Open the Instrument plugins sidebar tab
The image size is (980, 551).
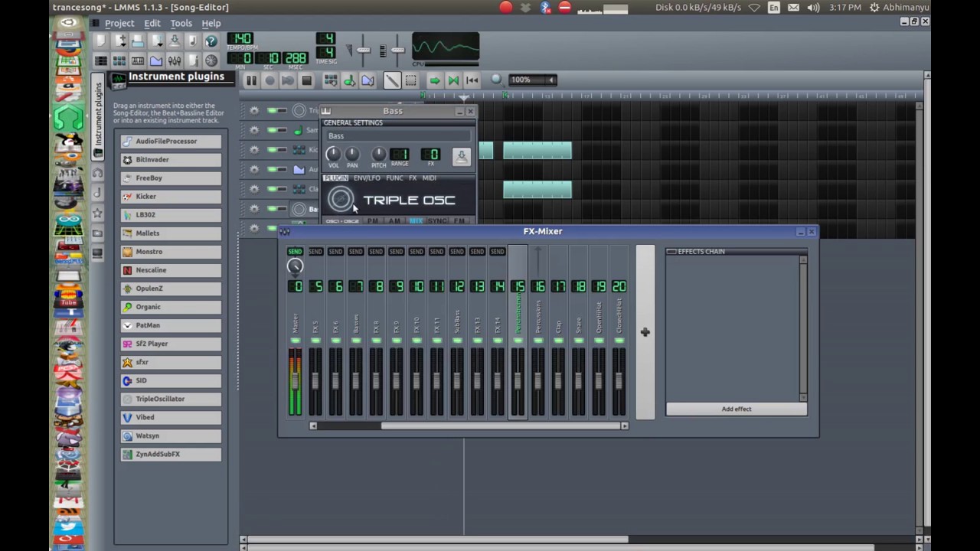98,115
